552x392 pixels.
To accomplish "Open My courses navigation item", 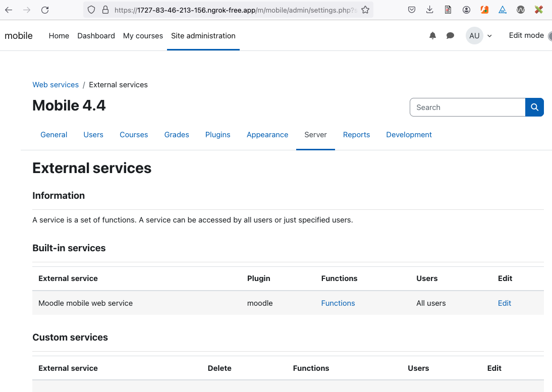I will pyautogui.click(x=143, y=35).
